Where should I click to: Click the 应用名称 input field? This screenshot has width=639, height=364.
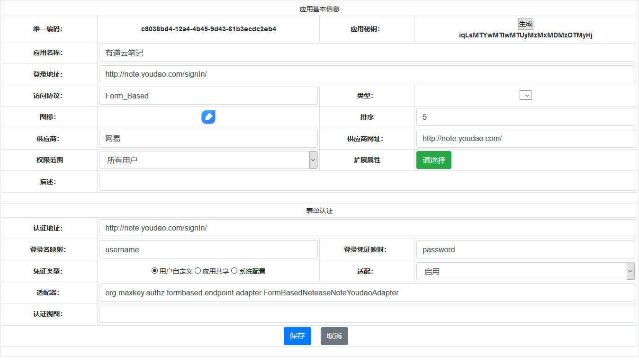366,53
